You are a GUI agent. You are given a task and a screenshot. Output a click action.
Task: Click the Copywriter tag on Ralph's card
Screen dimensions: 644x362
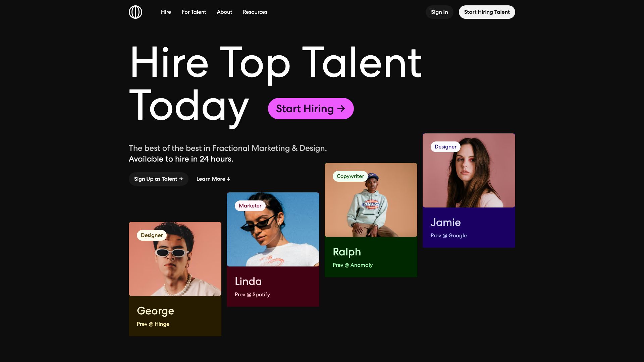tap(350, 176)
